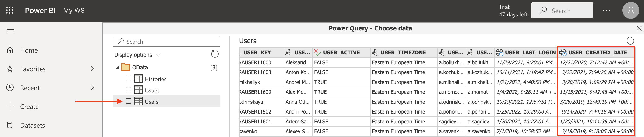Viewport: 644px width, 137px height.
Task: Open the more options ellipsis menu
Action: (606, 11)
